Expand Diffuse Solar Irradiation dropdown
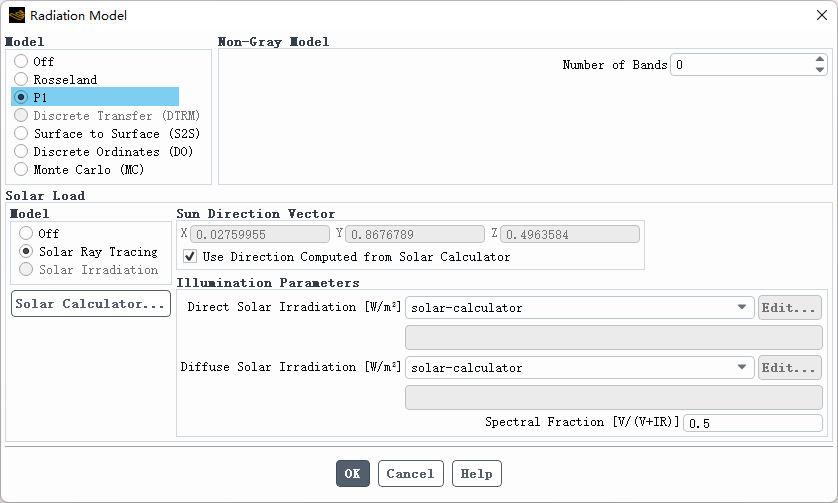Screen dimensions: 838x503 coord(742,368)
